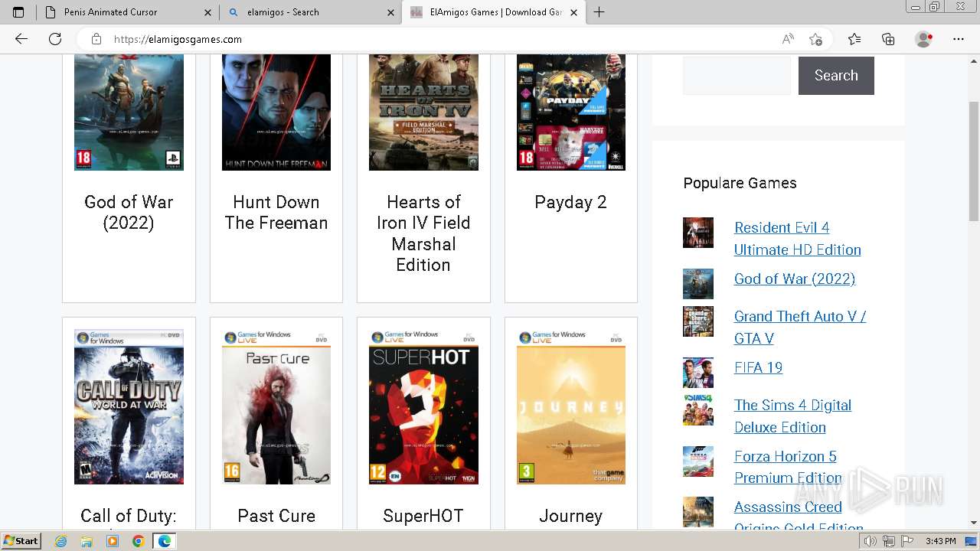Screen dimensions: 980x551
Task: Open Grand Theft Auto V / GTA V link
Action: point(800,328)
